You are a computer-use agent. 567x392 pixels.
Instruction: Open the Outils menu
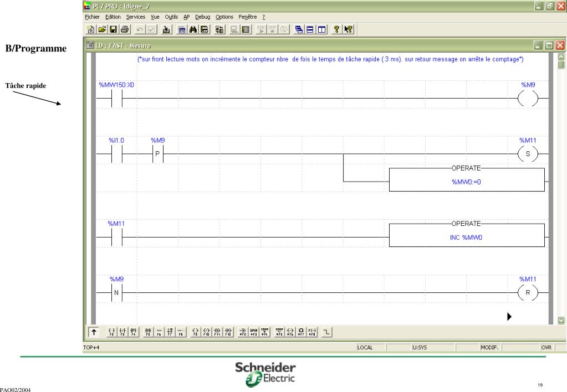tap(171, 17)
